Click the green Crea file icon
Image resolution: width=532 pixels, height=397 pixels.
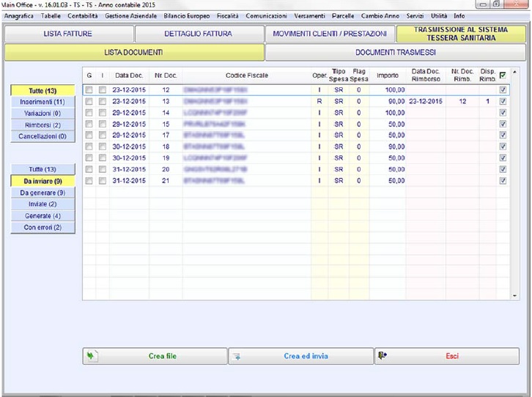91,356
